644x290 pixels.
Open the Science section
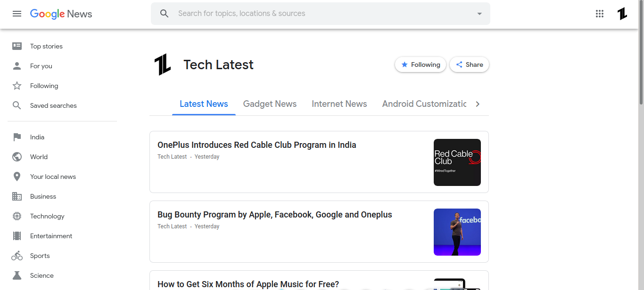[x=42, y=275]
